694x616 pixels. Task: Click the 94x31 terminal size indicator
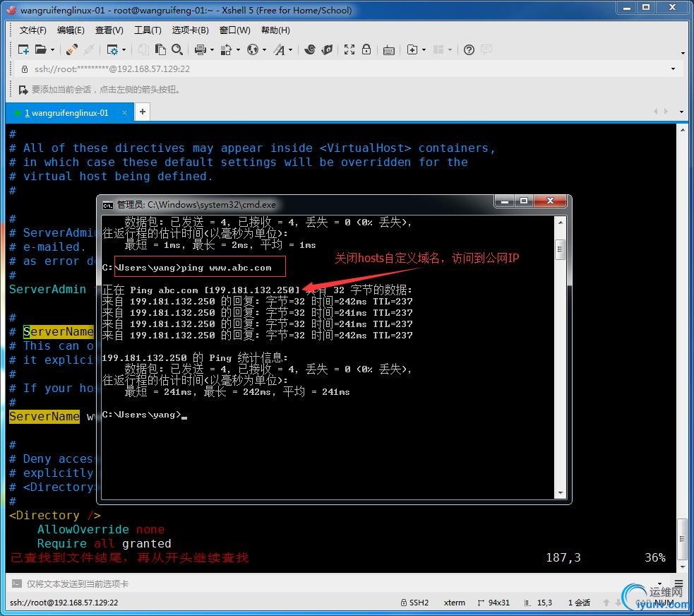494,603
